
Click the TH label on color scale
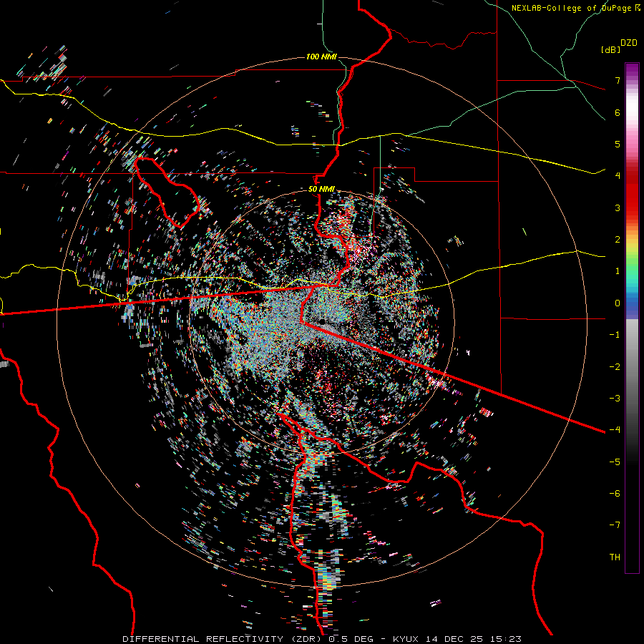[x=615, y=557]
